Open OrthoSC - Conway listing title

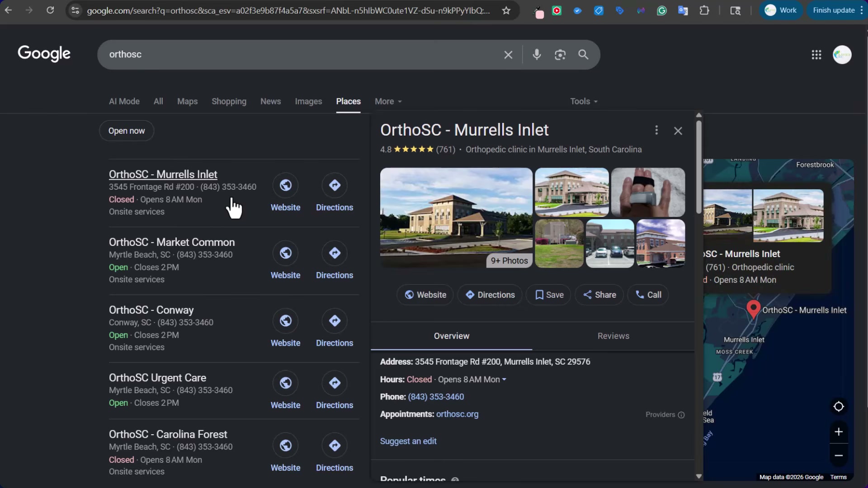tap(151, 310)
